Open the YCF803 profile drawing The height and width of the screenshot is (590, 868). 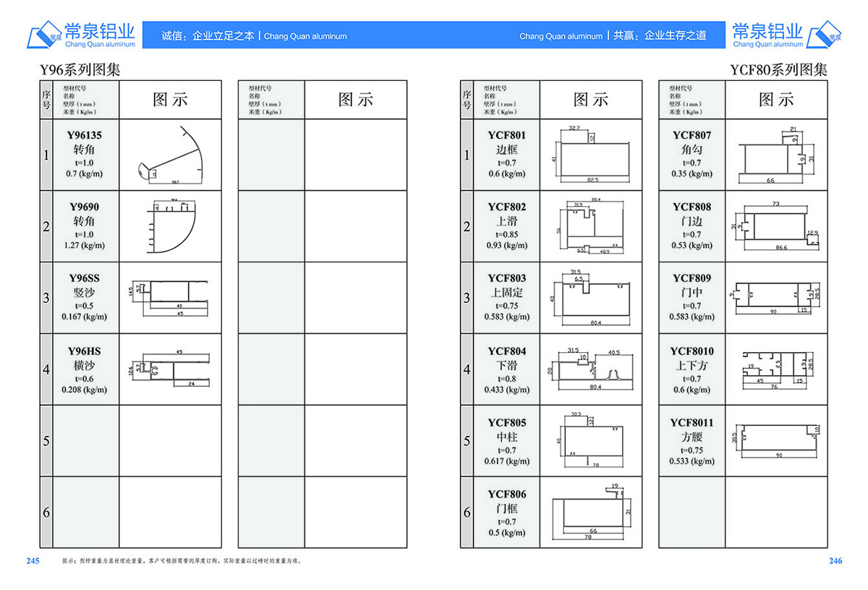point(591,297)
